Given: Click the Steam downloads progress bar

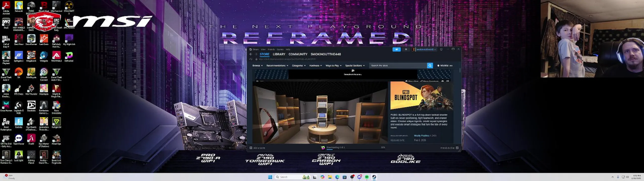Looking at the screenshot, I should click(x=356, y=149).
